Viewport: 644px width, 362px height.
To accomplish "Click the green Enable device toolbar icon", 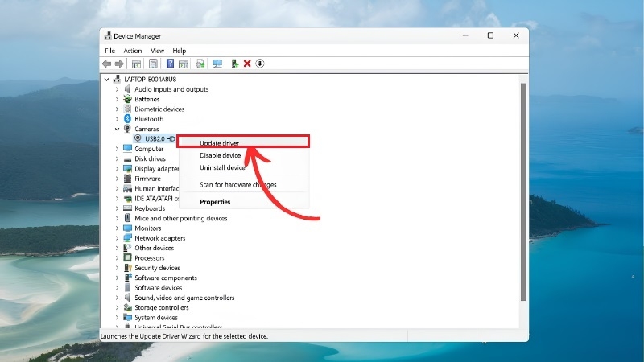I will [234, 64].
